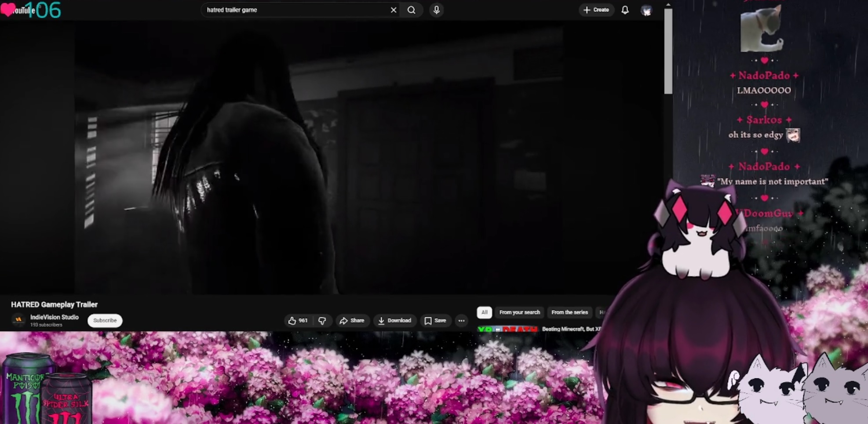The width and height of the screenshot is (868, 424).
Task: Click the video player area
Action: pos(319,158)
